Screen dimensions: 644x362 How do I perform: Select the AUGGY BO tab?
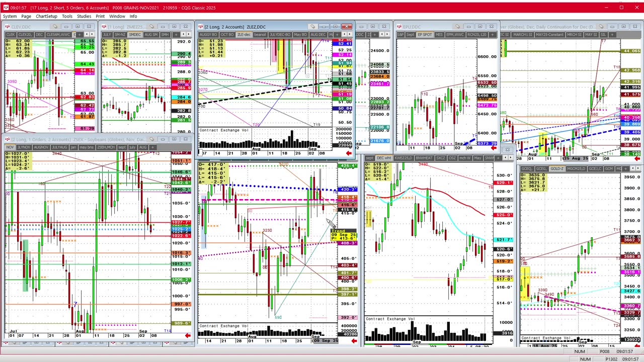pyautogui.click(x=208, y=34)
